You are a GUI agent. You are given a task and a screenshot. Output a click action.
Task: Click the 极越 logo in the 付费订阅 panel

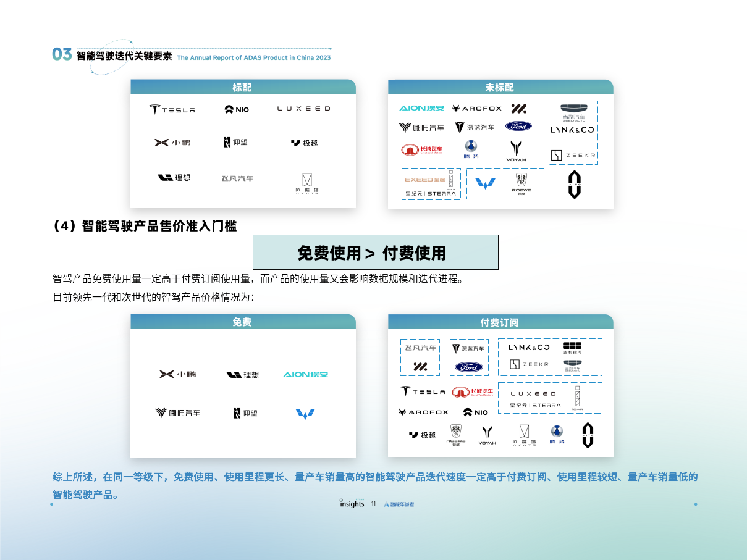tap(423, 435)
